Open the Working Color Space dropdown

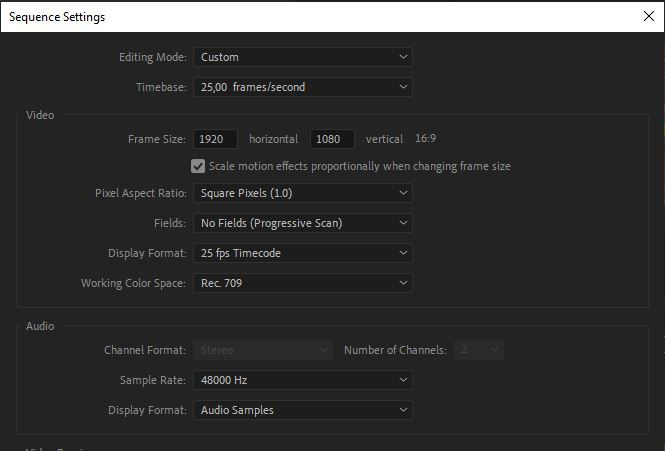pos(303,283)
